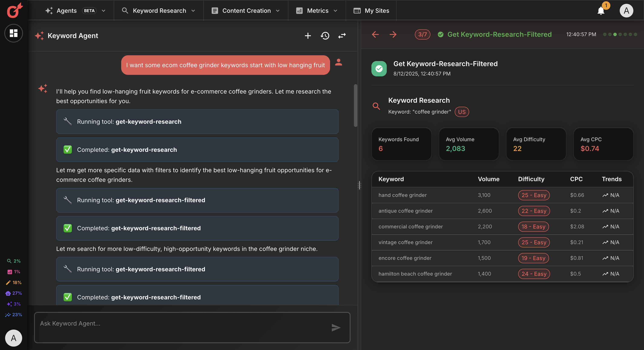Click the Volume column header
The height and width of the screenshot is (350, 644).
489,179
